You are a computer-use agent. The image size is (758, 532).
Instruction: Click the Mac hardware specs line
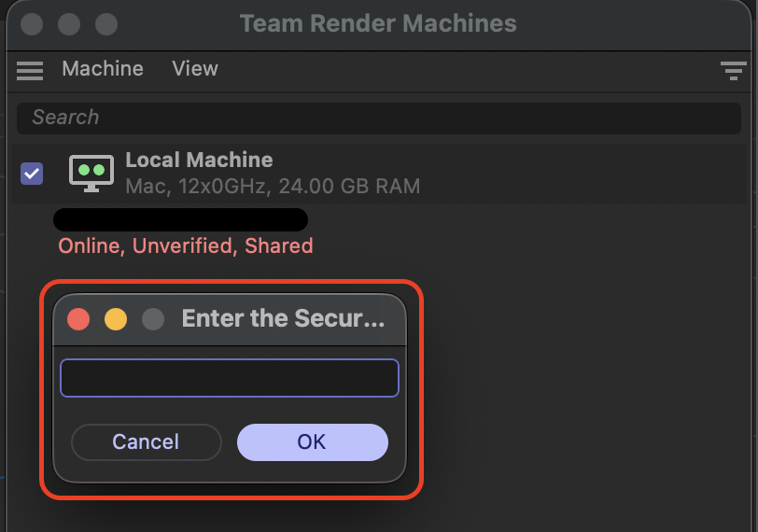pos(273,186)
